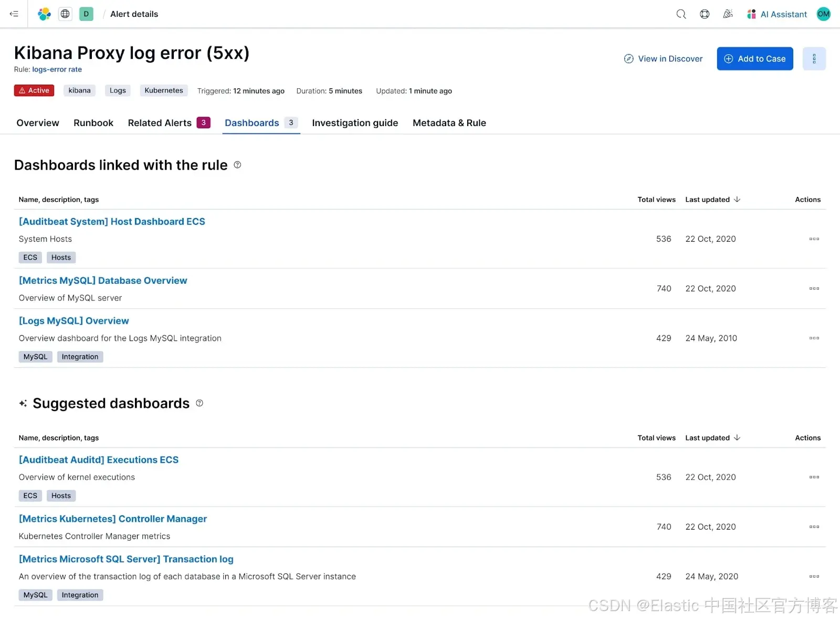Open the Elastic logo home
840x620 pixels.
coord(44,14)
